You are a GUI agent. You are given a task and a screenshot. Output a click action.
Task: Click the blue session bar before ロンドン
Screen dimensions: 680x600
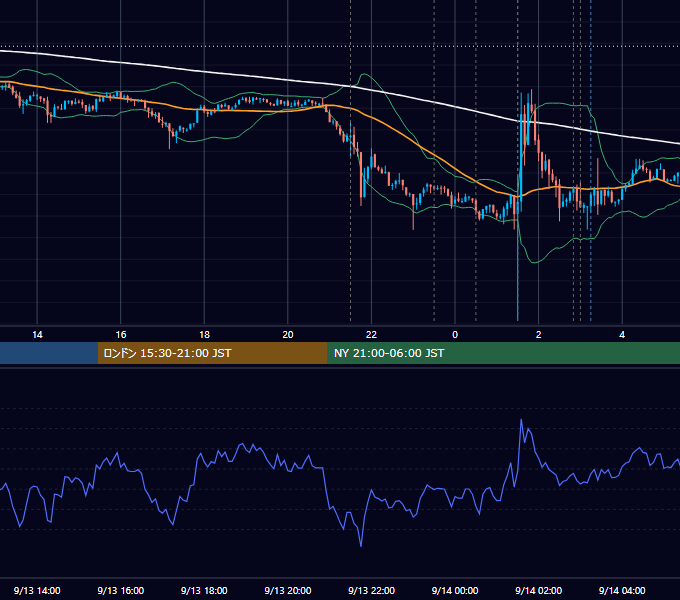coord(49,353)
